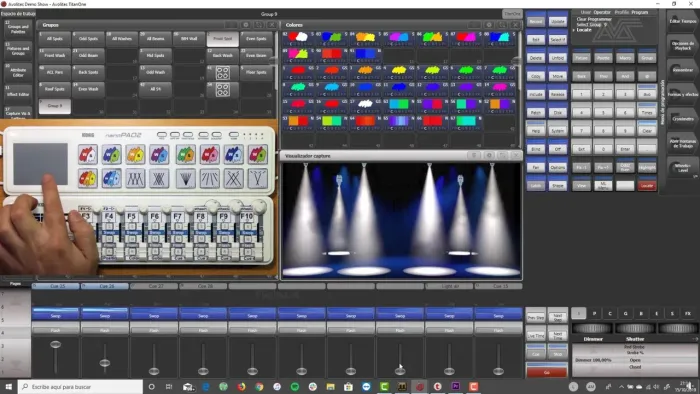Switch to the C attribute bank tab
Viewport: 700px width, 394px height.
pyautogui.click(x=610, y=314)
